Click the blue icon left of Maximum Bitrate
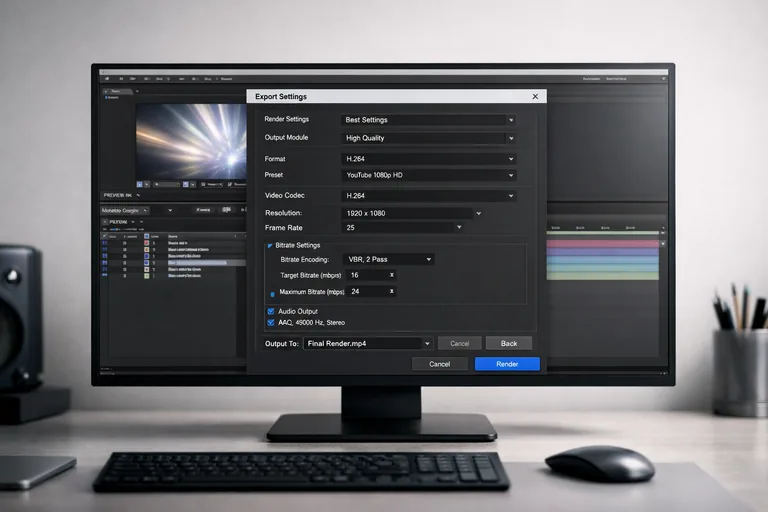Screen dimensions: 768x512 tap(273, 294)
